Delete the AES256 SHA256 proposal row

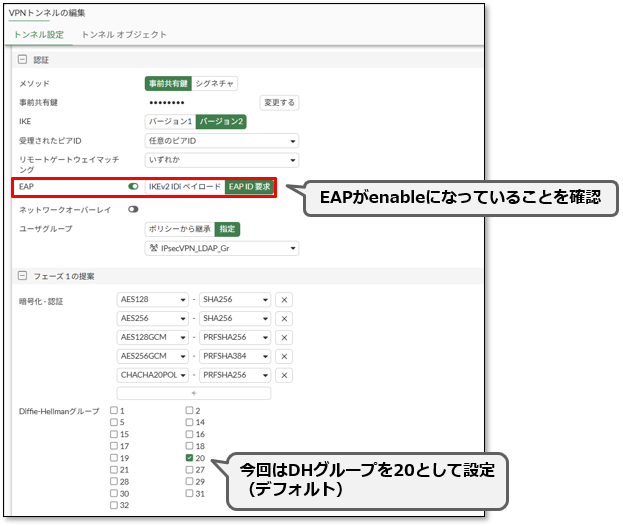284,319
